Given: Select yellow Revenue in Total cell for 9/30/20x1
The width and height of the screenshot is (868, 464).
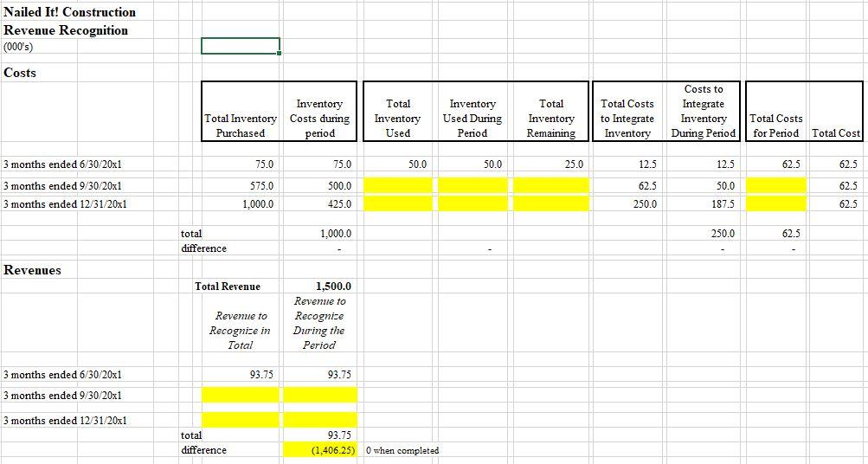Looking at the screenshot, I should pos(241,395).
